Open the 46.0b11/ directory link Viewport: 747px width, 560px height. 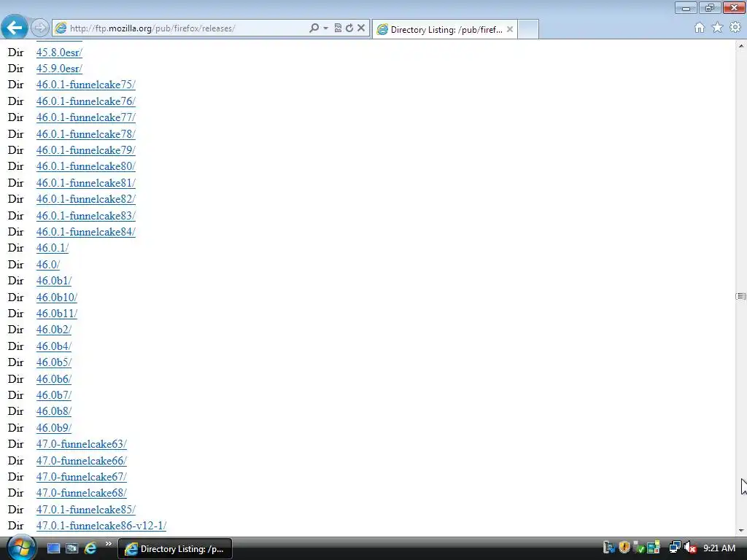point(57,314)
